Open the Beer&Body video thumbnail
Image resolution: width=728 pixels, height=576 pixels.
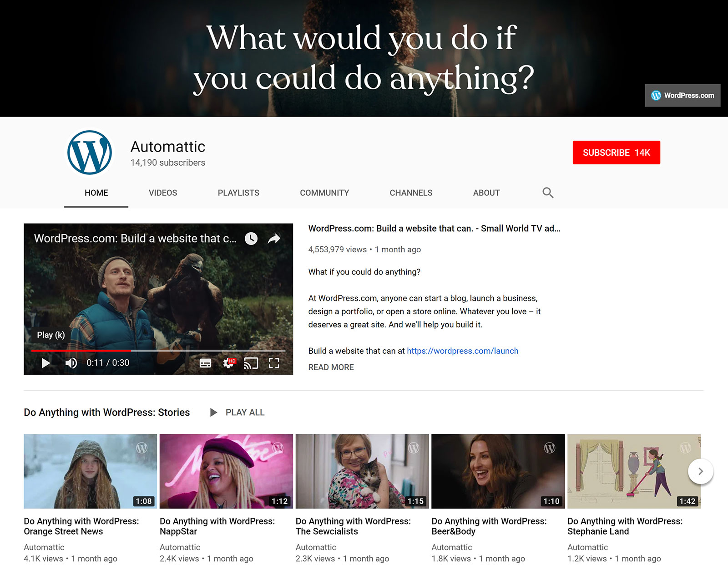(x=498, y=471)
